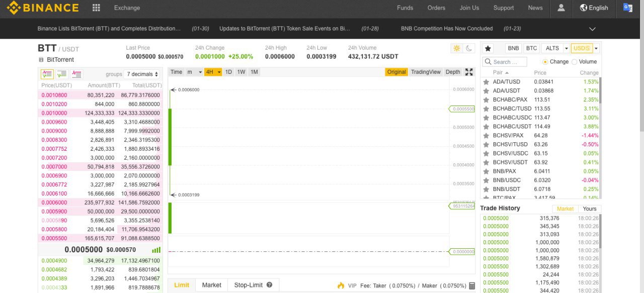Select the Market order tab
The height and width of the screenshot is (293, 644).
coord(211,285)
